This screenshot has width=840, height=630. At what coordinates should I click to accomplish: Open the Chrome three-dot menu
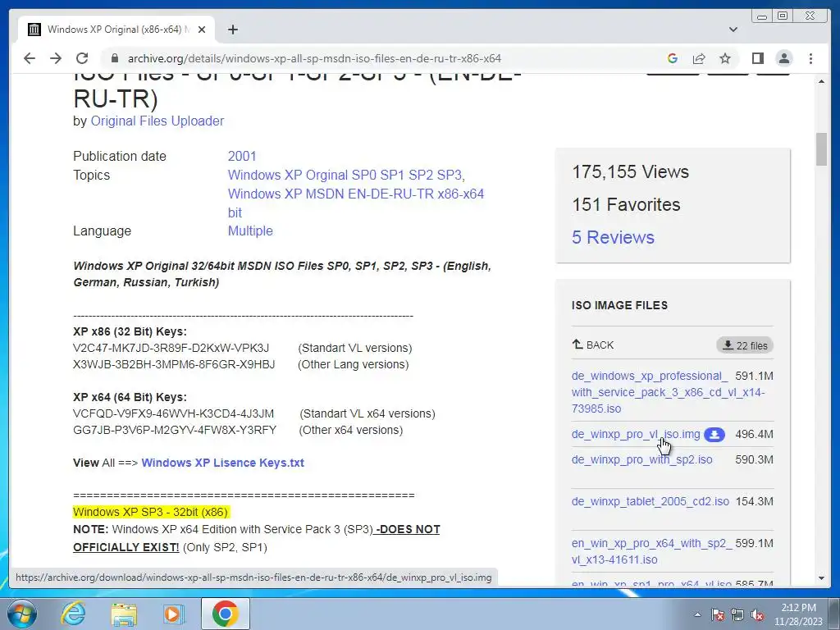pos(810,58)
